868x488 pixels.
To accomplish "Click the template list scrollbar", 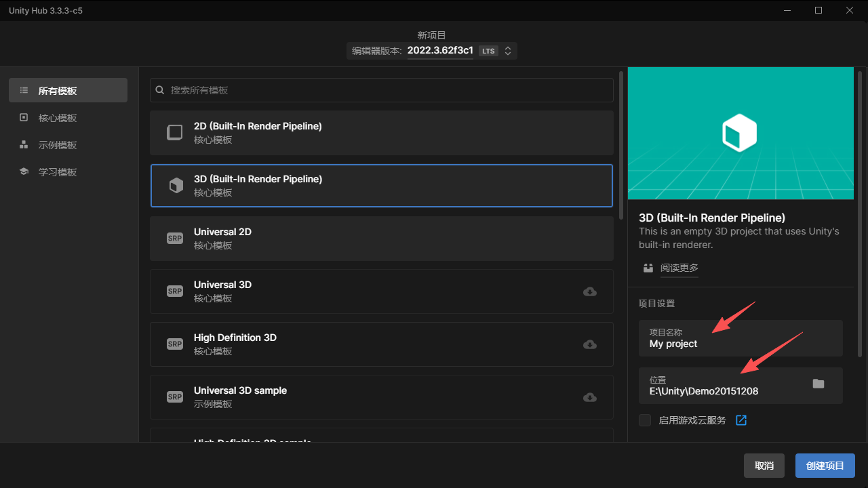I will coord(621,145).
